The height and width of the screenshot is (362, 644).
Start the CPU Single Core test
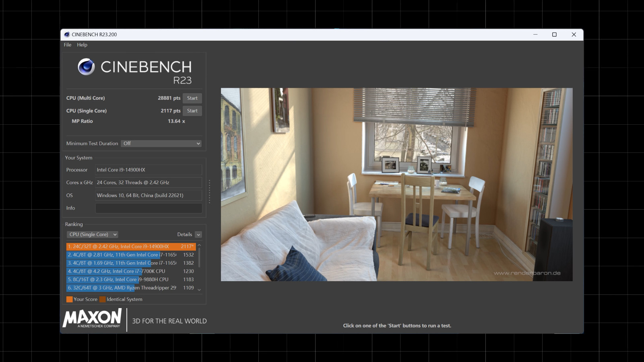(x=192, y=111)
